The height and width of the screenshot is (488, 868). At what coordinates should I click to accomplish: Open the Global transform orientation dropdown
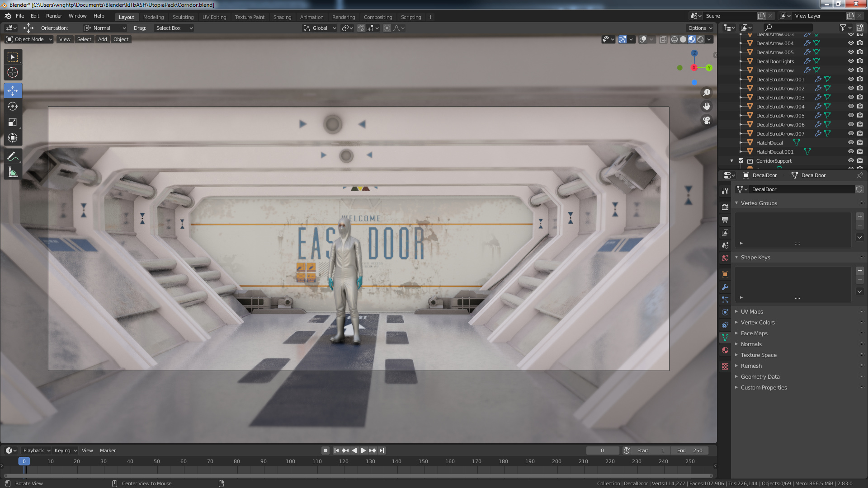[x=320, y=28]
